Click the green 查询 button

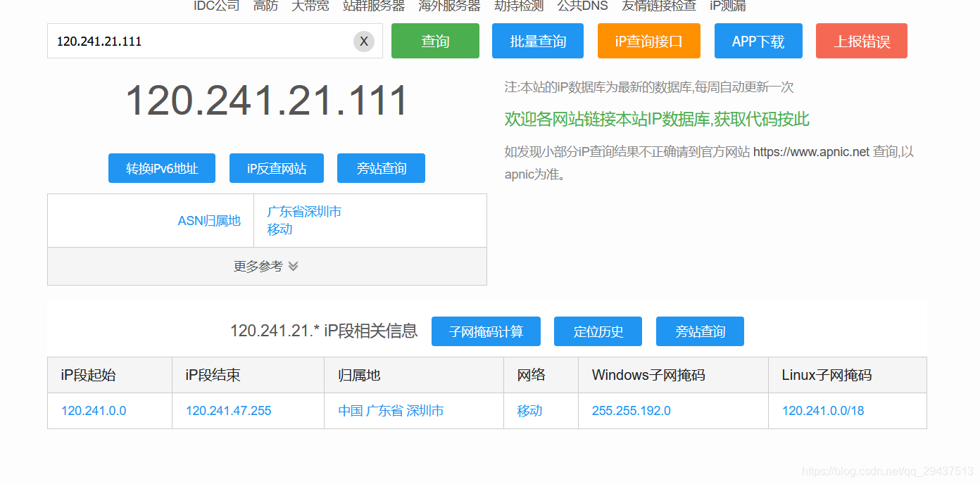435,41
